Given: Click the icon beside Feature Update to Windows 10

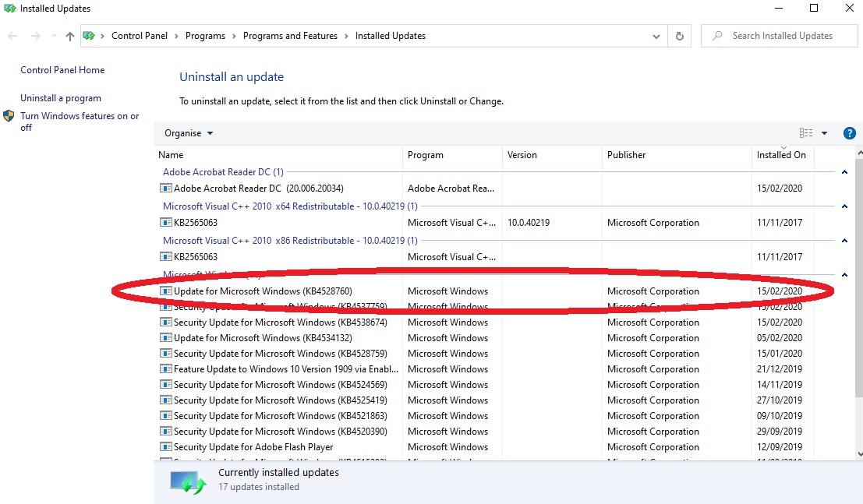Looking at the screenshot, I should coord(166,369).
